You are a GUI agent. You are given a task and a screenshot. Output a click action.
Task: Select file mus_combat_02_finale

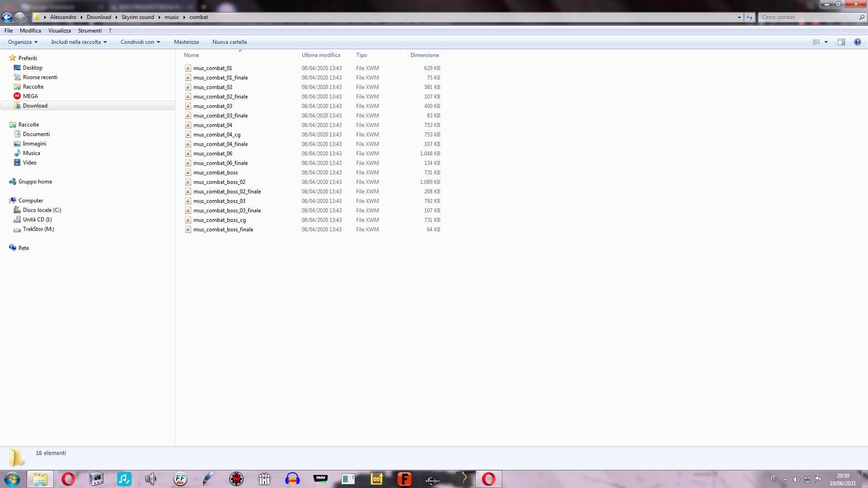point(221,97)
